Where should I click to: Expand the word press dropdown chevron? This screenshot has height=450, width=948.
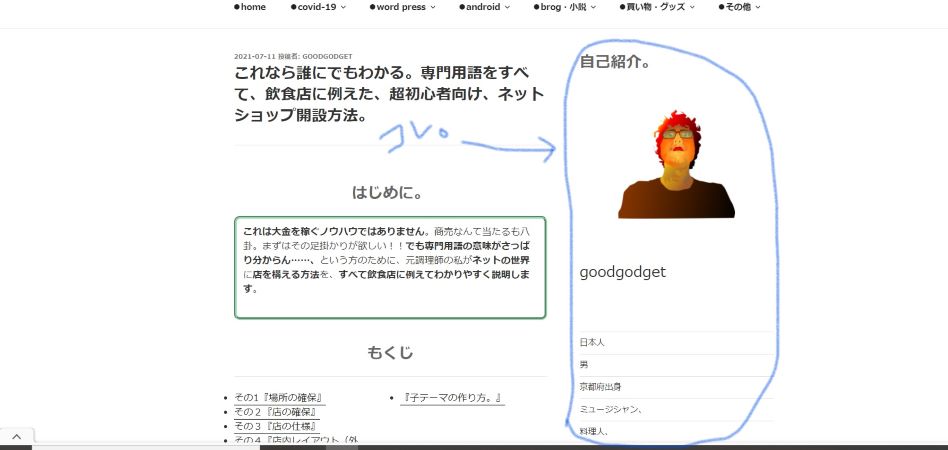coord(432,7)
